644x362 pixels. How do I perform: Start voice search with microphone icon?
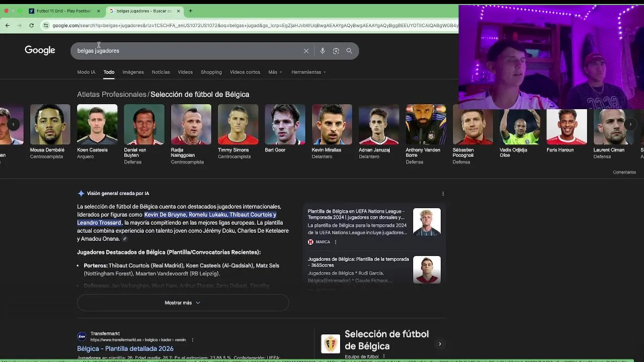tap(323, 51)
